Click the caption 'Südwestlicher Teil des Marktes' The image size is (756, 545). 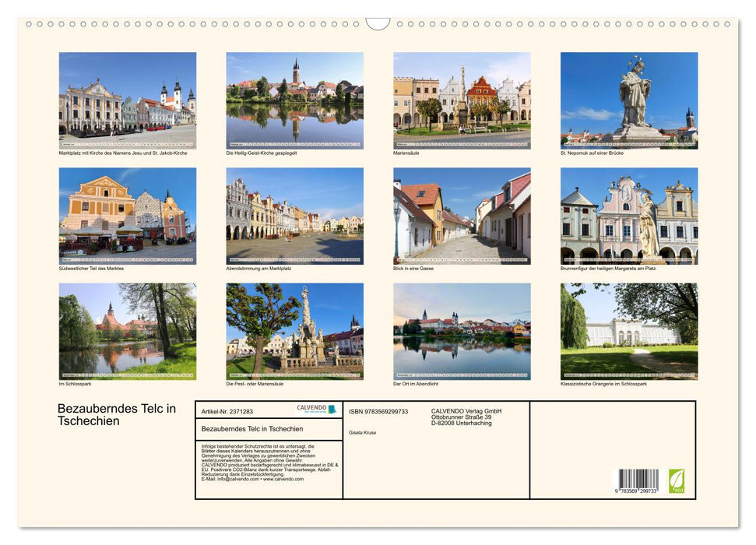click(91, 268)
